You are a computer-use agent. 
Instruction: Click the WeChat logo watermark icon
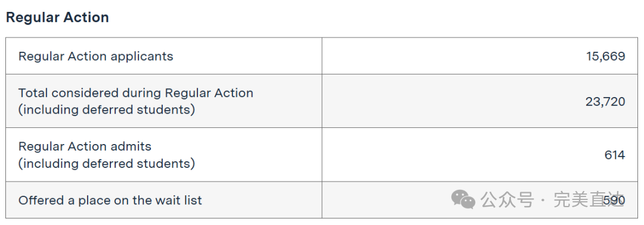click(463, 199)
